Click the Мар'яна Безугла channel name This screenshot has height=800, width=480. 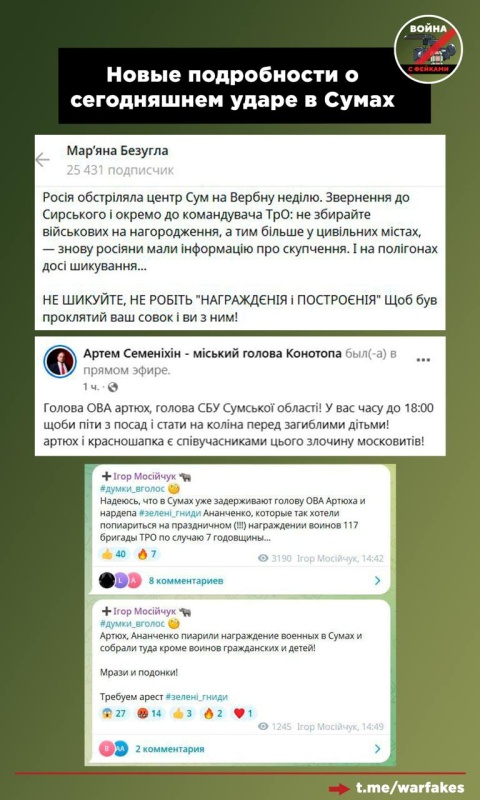click(x=117, y=151)
